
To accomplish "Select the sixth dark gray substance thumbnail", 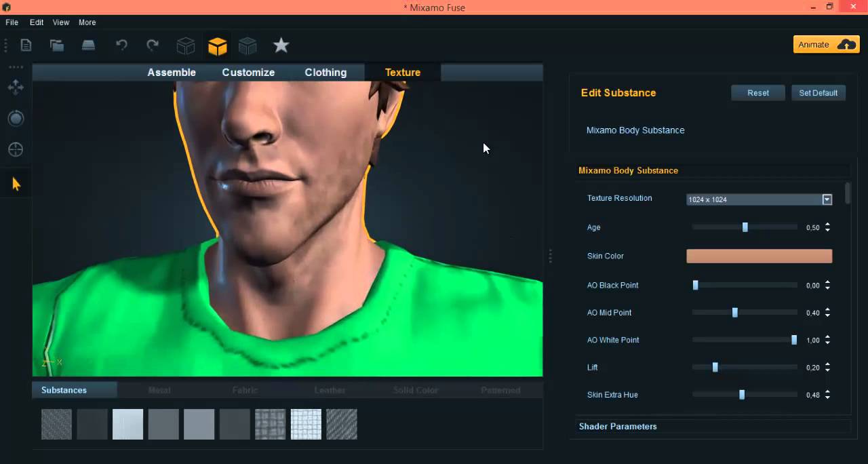I will (235, 424).
